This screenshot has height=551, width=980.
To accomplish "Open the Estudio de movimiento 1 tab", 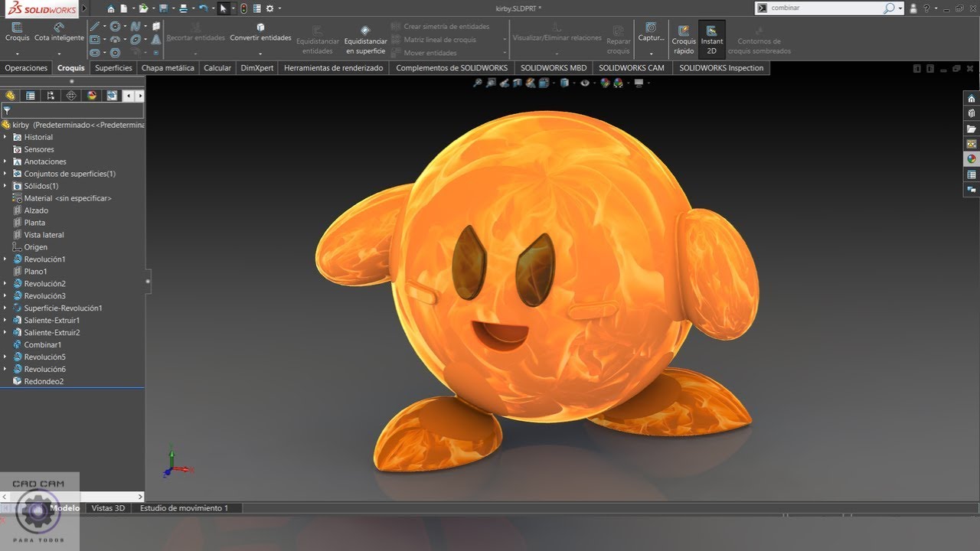I will coord(184,508).
